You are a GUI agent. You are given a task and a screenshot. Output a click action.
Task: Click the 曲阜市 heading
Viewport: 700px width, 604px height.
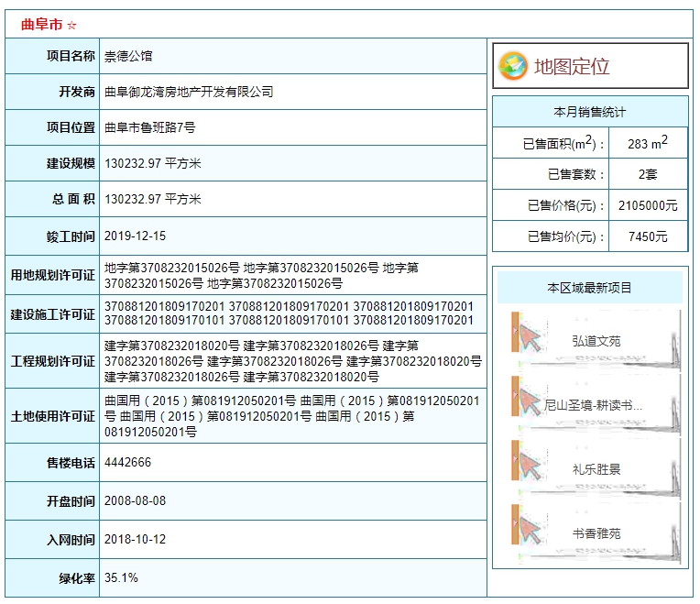pos(41,25)
